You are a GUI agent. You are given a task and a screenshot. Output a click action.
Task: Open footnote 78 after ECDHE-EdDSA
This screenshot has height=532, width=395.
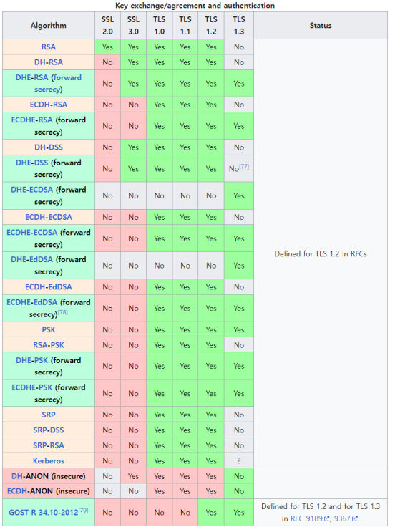(x=63, y=312)
